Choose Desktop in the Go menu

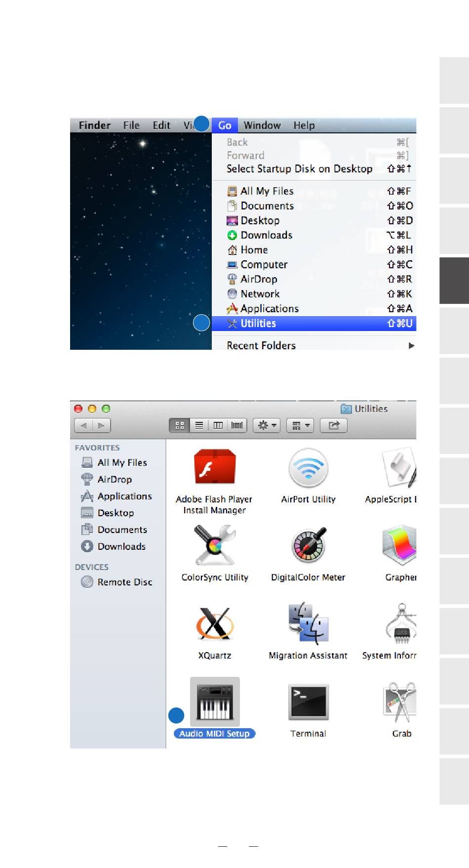[314, 220]
